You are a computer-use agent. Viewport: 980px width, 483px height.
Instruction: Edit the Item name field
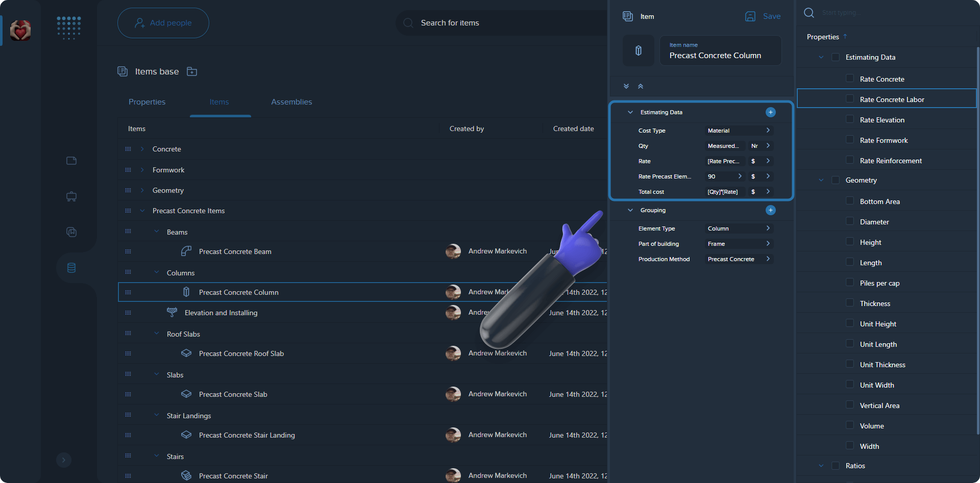tap(721, 50)
